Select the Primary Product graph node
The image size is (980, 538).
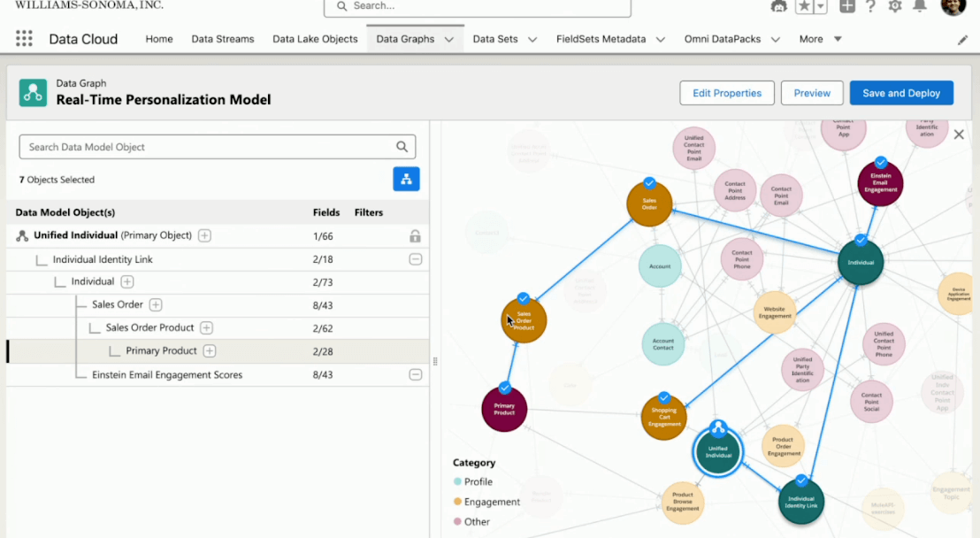click(x=504, y=409)
